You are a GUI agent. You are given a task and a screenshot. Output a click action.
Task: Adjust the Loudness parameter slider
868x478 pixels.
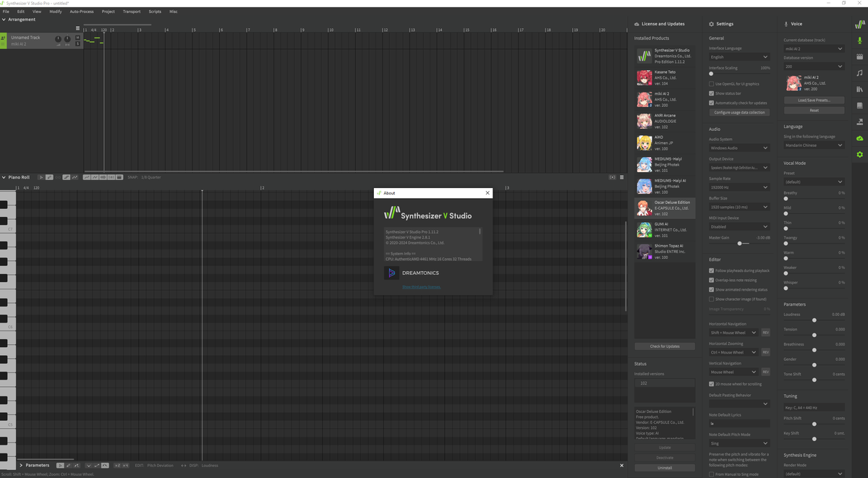[x=814, y=320]
